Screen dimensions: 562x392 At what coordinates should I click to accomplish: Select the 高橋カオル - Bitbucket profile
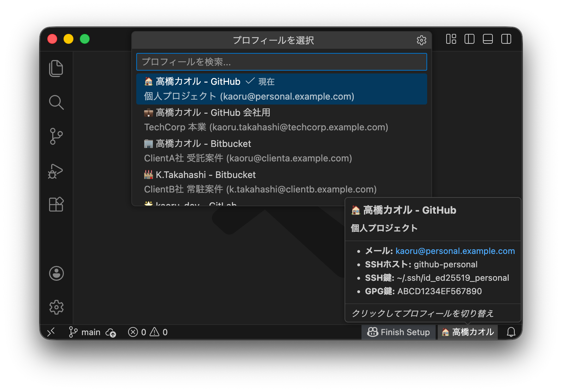coord(282,151)
